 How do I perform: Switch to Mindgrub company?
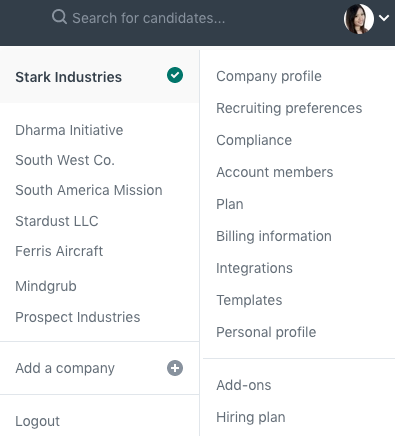[x=46, y=286]
